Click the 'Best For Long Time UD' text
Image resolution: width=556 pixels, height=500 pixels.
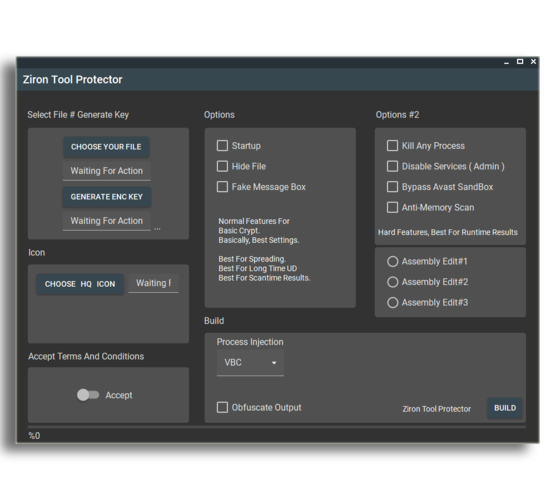point(258,268)
